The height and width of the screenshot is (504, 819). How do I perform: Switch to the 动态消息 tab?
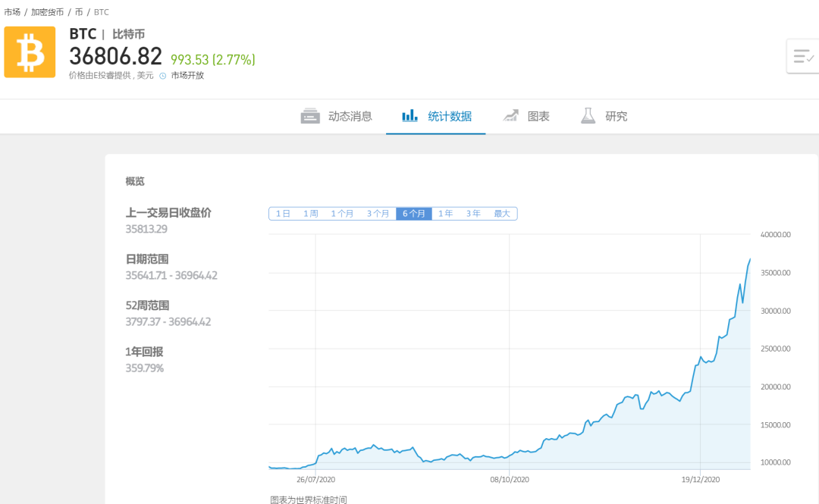coord(349,116)
